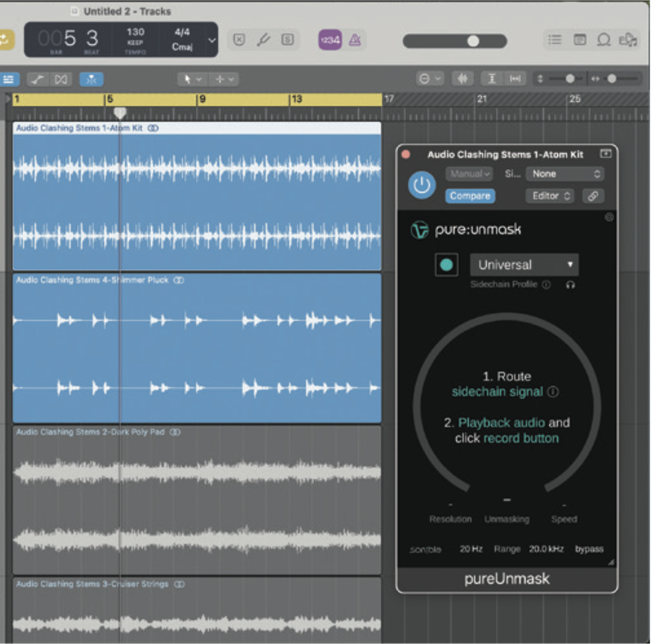Select the headphone monitoring icon in pureUnmask
This screenshot has width=651, height=644.
(x=571, y=285)
